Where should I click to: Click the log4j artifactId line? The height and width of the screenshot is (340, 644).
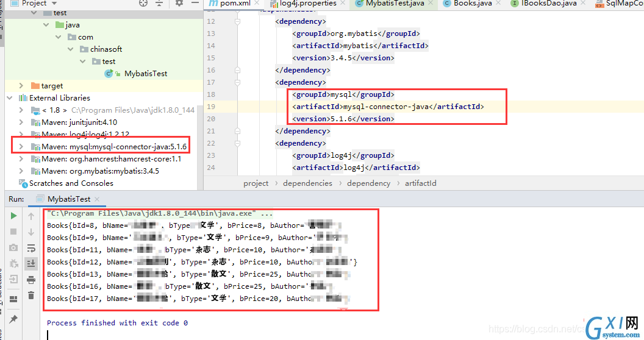(356, 168)
